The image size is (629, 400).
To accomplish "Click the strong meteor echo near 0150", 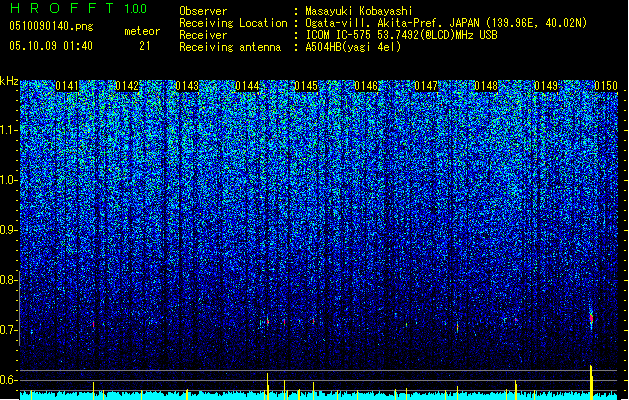I will click(x=591, y=319).
